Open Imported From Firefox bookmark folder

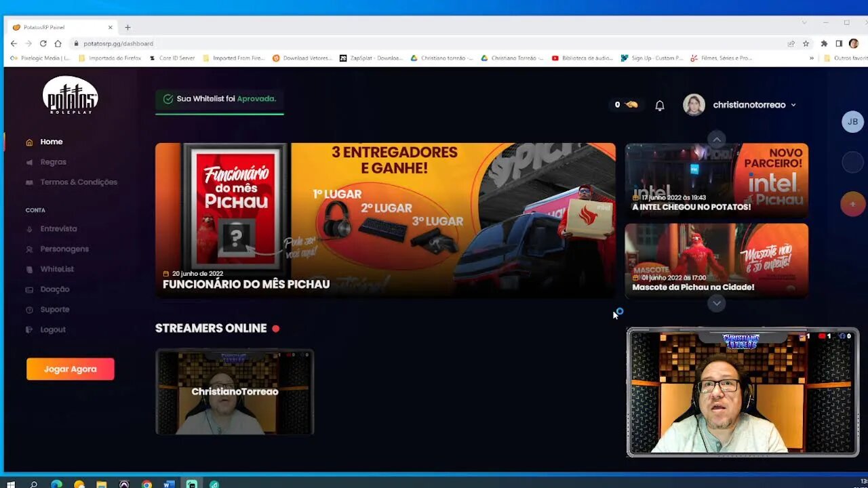tap(234, 58)
